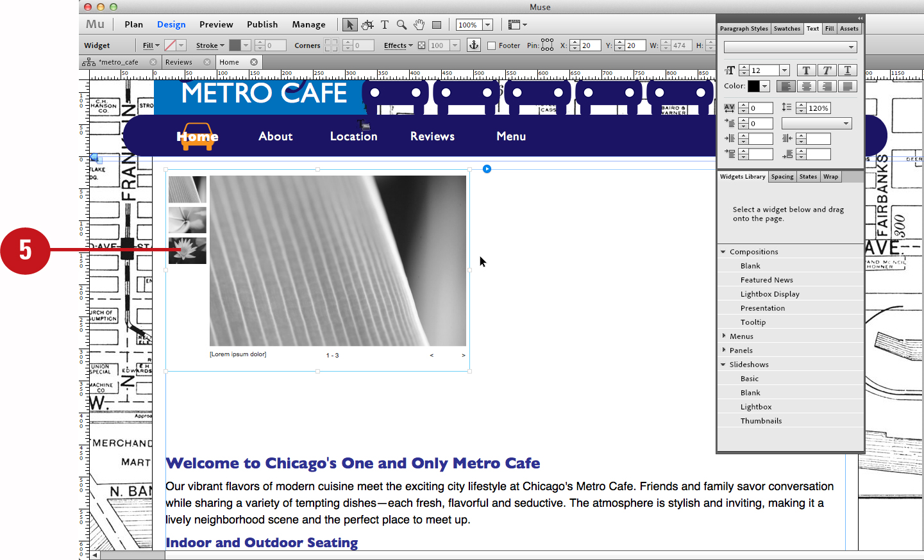Toggle the Footer checkbox

491,45
